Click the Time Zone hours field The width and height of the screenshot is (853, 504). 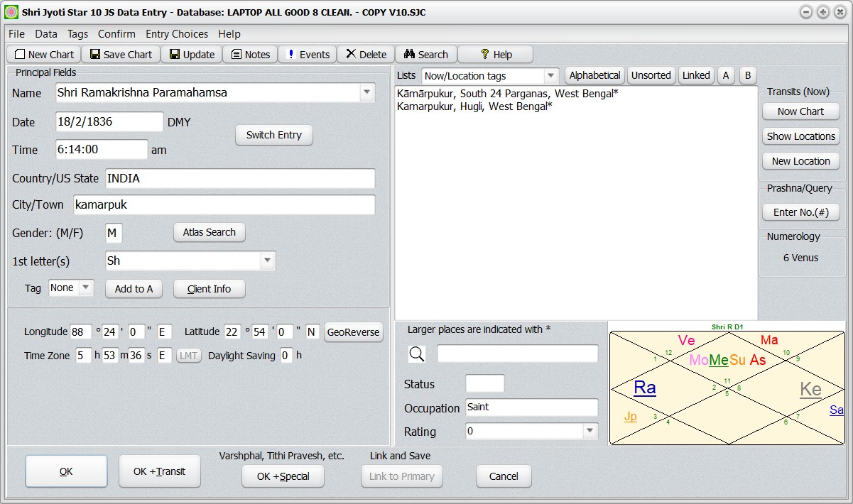click(84, 356)
